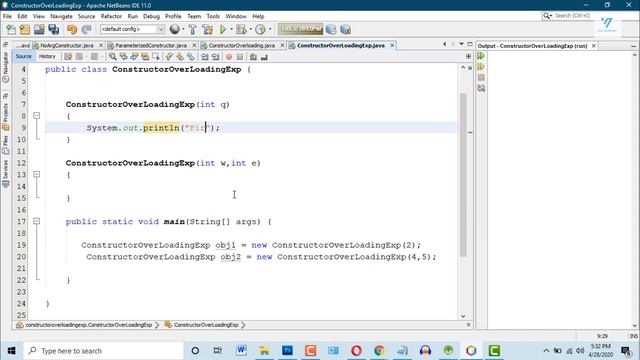Open the Navigate menu
Viewport: 640px width, 360px height.
click(x=62, y=16)
